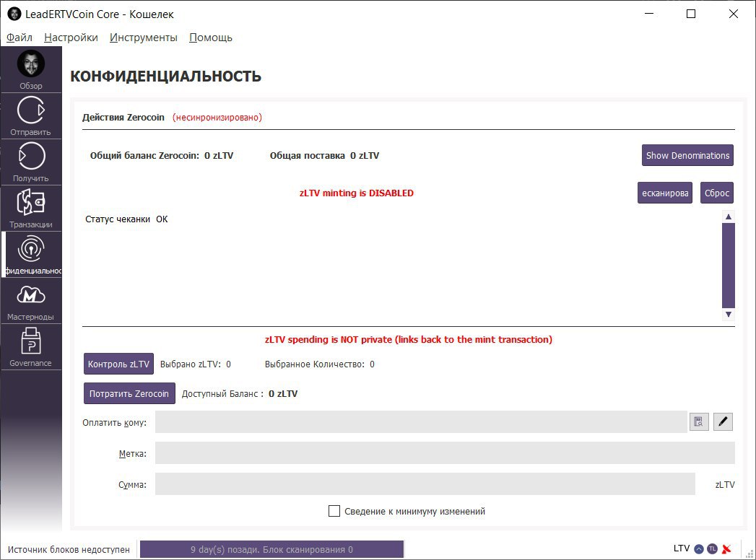Click the Источник блоков недоступен status text
The image size is (756, 560).
pos(69,549)
